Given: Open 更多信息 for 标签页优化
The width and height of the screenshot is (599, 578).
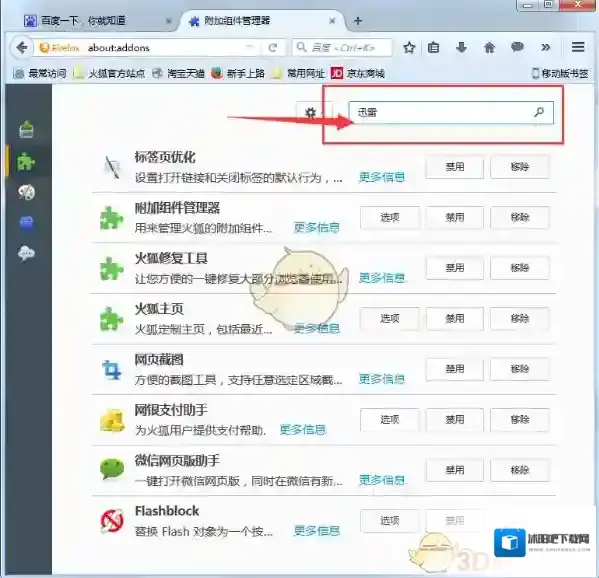Looking at the screenshot, I should (382, 177).
